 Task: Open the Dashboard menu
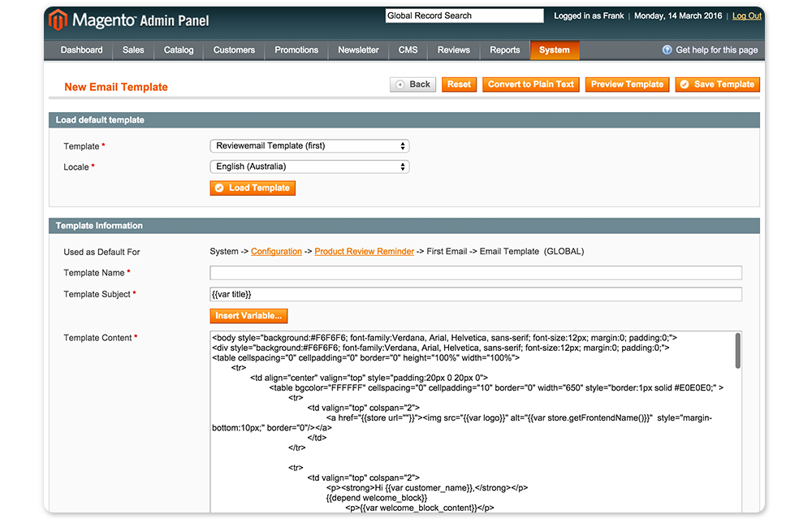[x=81, y=50]
